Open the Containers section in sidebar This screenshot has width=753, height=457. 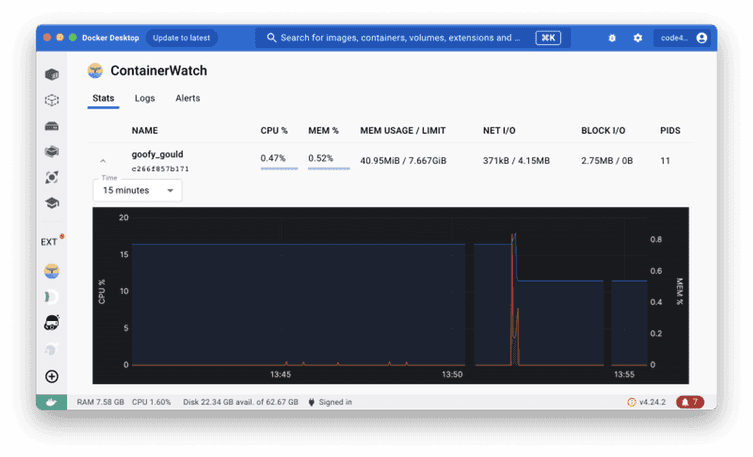pos(52,74)
